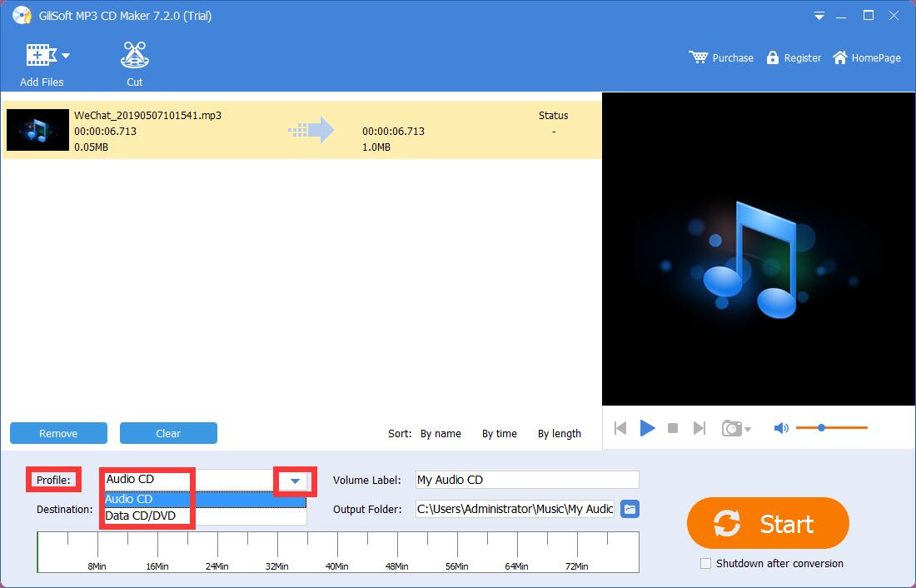The height and width of the screenshot is (588, 916).
Task: Start the conversion
Action: (x=768, y=523)
